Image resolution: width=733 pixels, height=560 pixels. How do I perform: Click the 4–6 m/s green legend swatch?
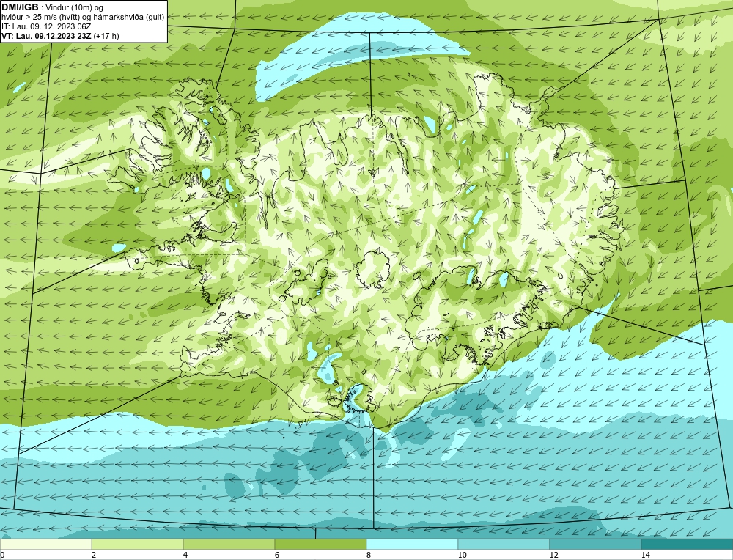pos(229,544)
